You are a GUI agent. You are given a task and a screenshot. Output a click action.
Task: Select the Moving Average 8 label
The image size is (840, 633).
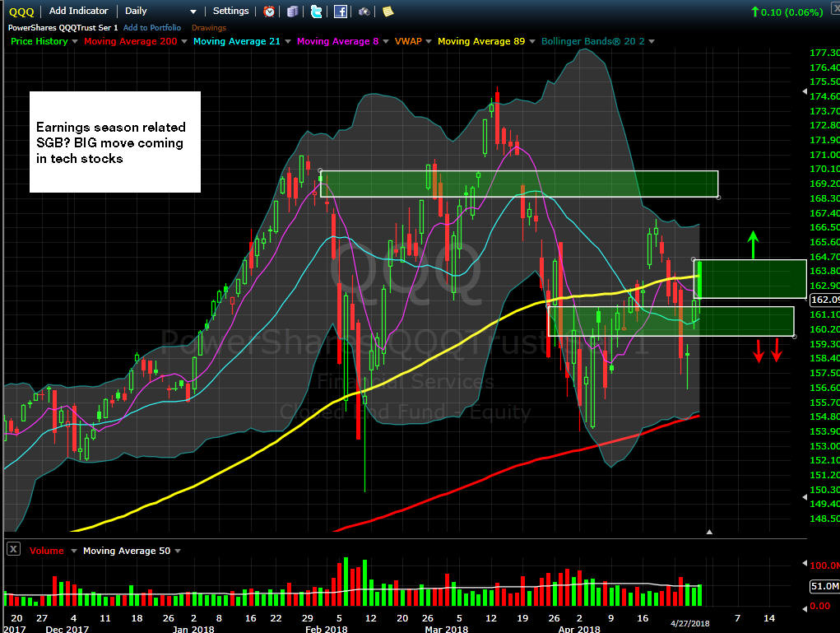click(337, 41)
